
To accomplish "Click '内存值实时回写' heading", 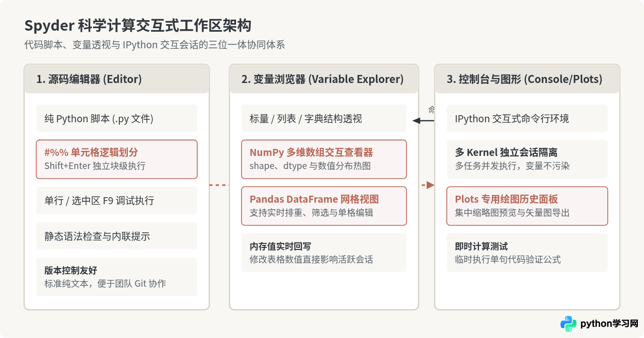I will [x=280, y=246].
